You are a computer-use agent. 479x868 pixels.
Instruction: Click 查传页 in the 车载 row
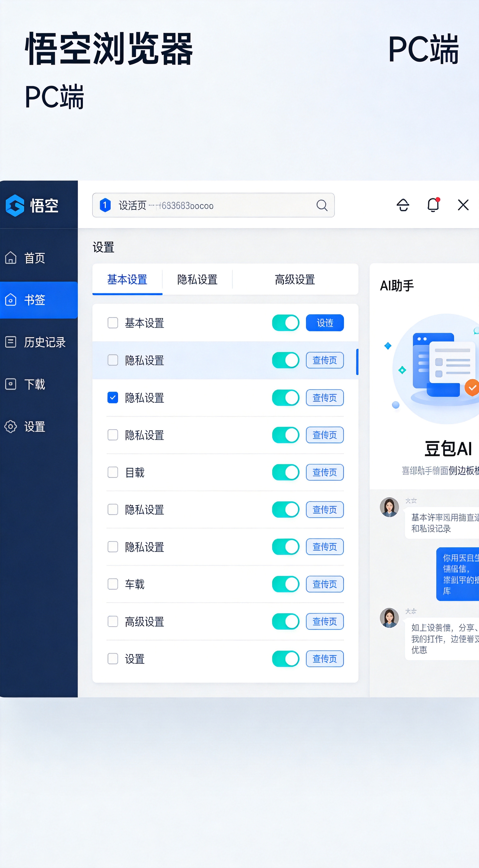[x=325, y=584]
